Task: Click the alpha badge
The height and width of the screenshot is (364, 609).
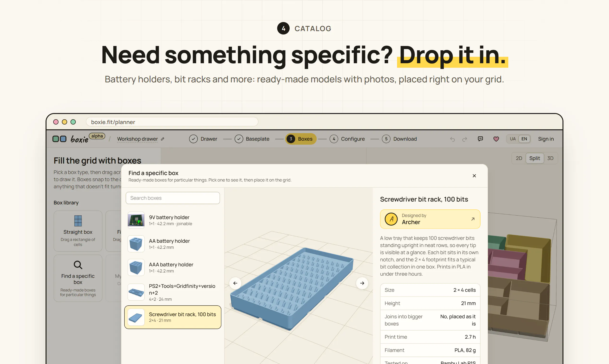Action: tap(97, 136)
